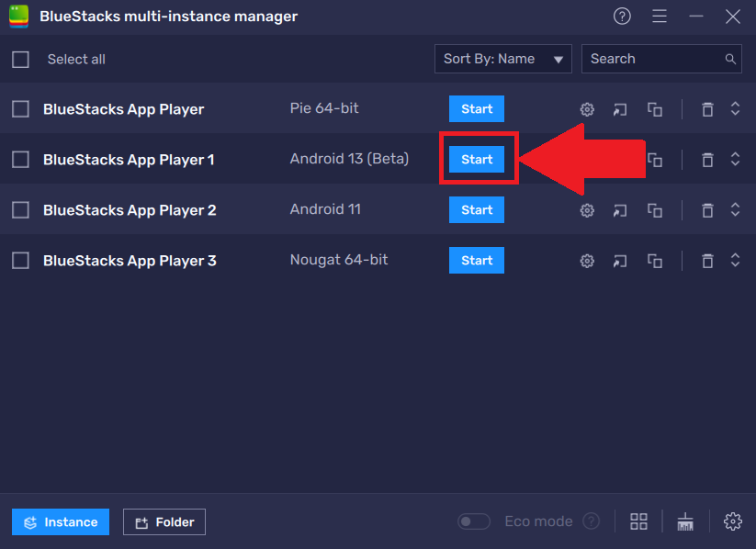Check the Select all checkbox

coord(20,58)
